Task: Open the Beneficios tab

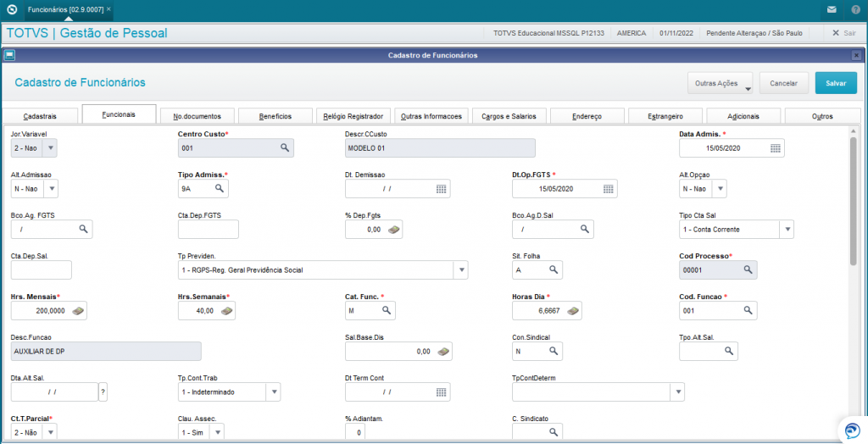Action: tap(275, 116)
